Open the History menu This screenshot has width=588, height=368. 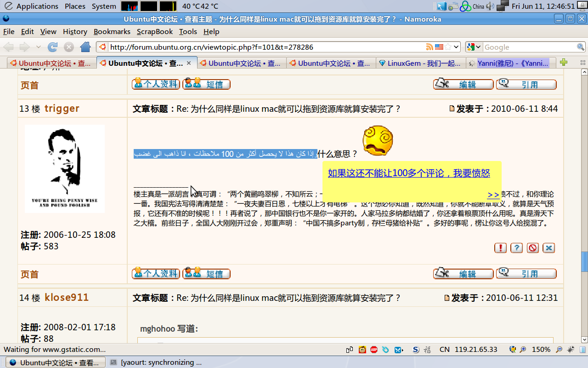[75, 31]
